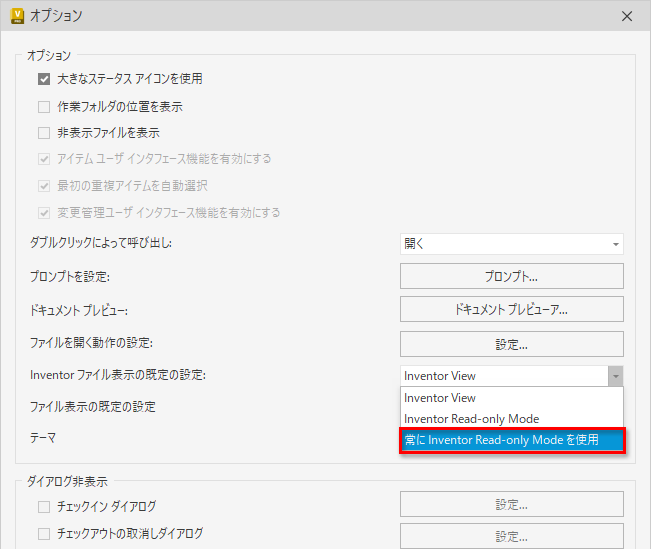
Task: Click the Inventor ファイル表示の既定の設定 label
Action: pos(118,375)
